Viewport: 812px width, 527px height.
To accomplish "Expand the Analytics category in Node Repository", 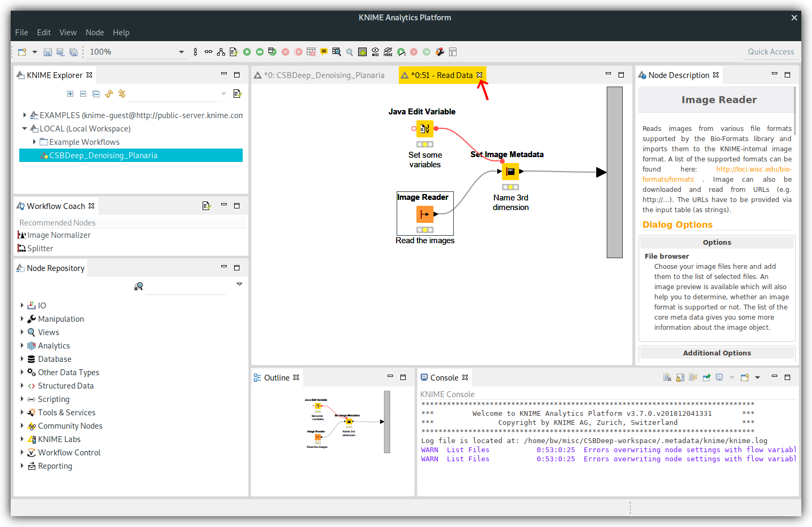I will coord(22,346).
